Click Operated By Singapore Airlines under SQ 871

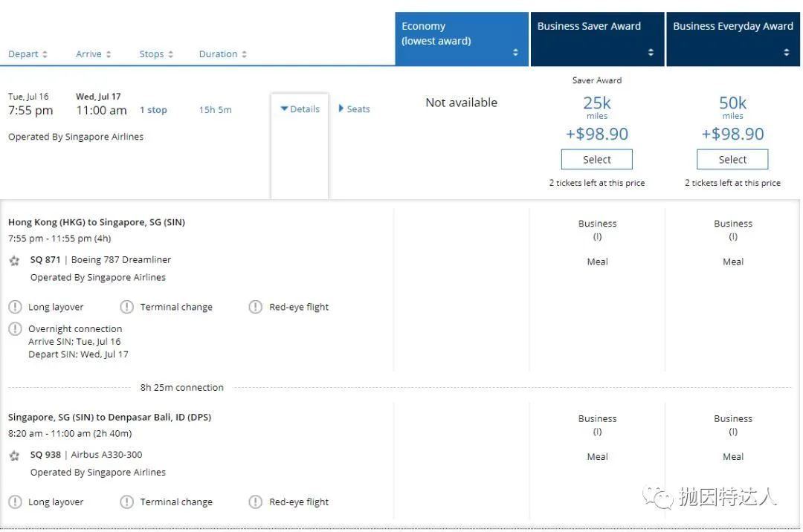tap(98, 277)
